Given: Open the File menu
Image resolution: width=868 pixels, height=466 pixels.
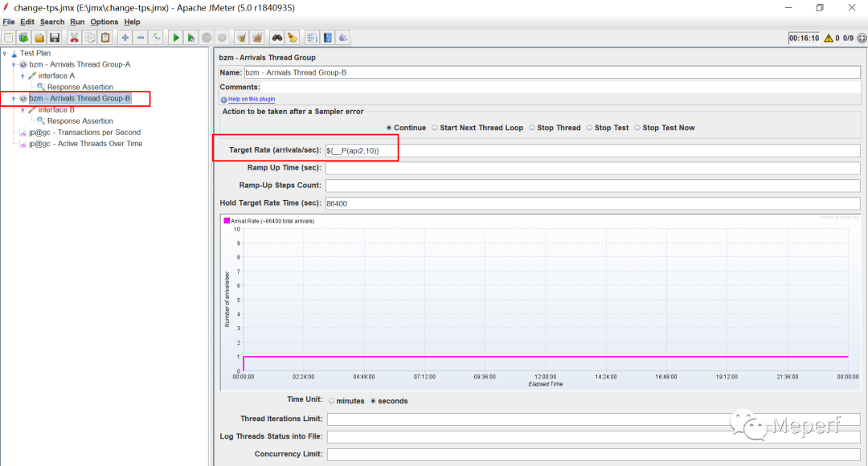Looking at the screenshot, I should pyautogui.click(x=9, y=22).
